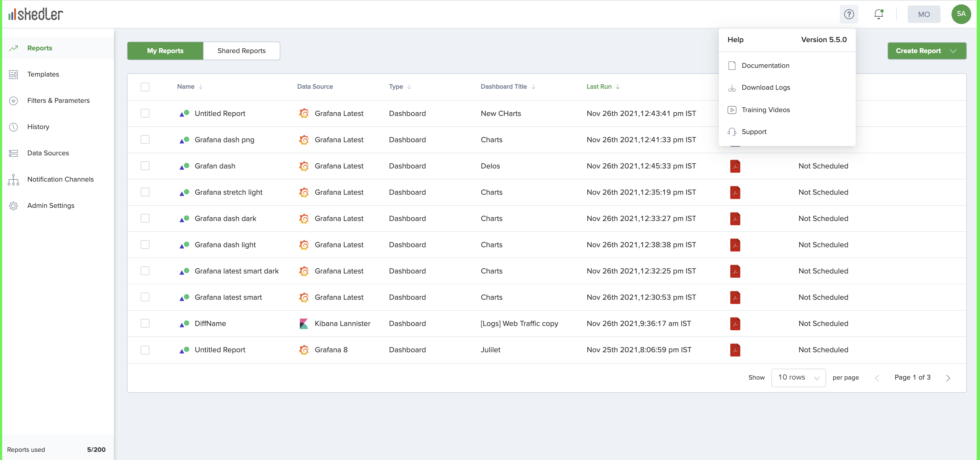Image resolution: width=980 pixels, height=460 pixels.
Task: Open the Help question mark menu
Action: [849, 14]
